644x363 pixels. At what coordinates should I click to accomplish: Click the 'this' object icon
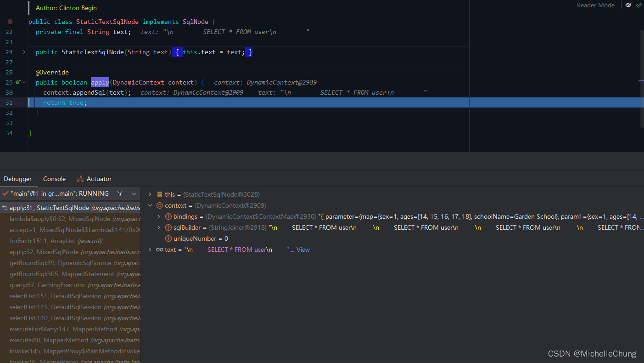(160, 194)
